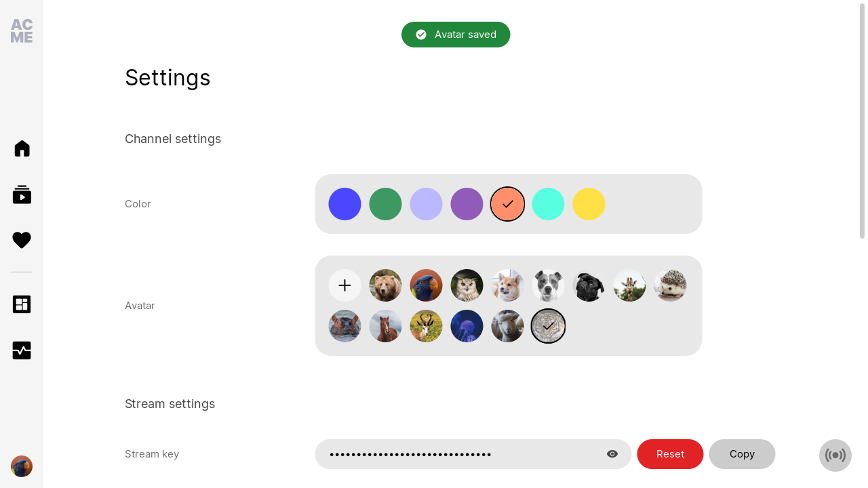
Task: Select the owl avatar
Action: tap(467, 285)
